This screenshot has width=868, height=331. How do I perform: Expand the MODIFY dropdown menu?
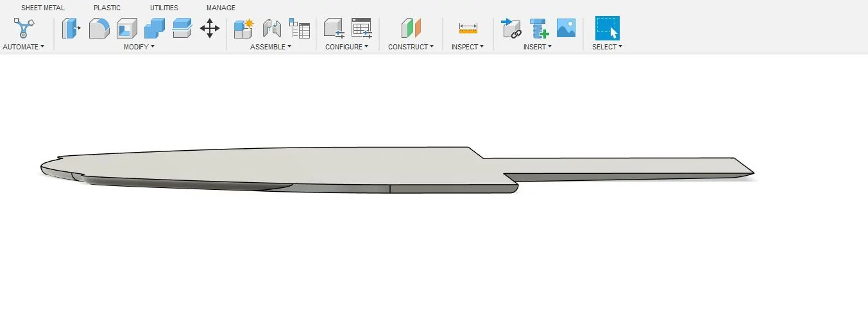(139, 47)
